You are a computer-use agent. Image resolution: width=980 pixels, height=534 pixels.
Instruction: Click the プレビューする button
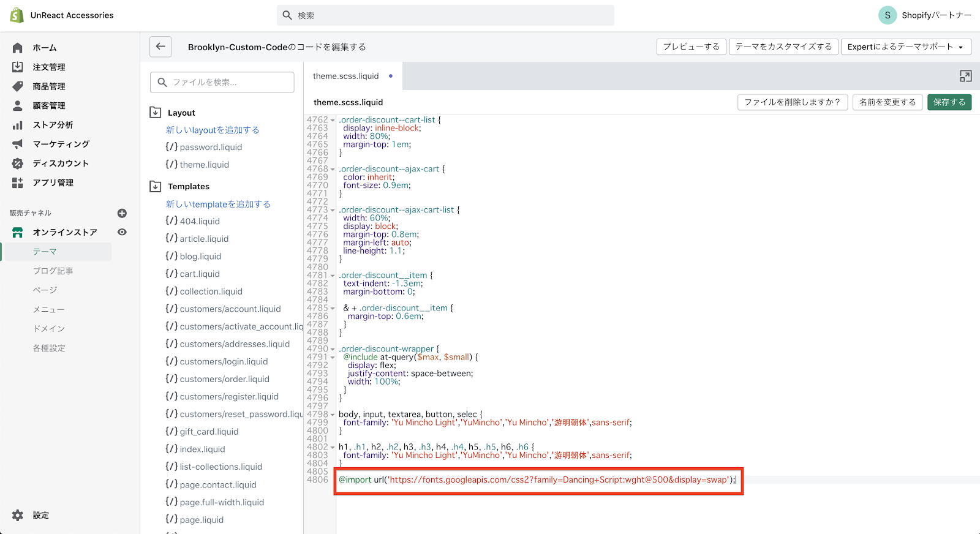pyautogui.click(x=691, y=47)
